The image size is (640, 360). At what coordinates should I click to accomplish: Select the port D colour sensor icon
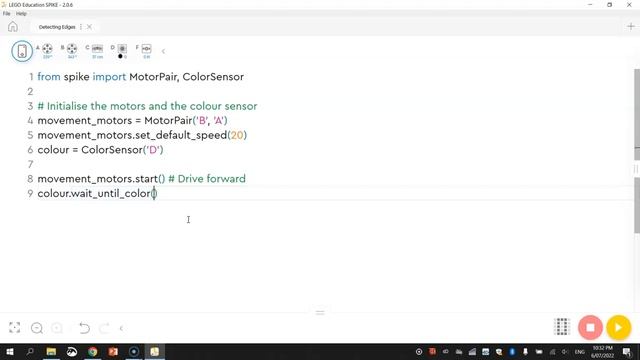pyautogui.click(x=122, y=49)
